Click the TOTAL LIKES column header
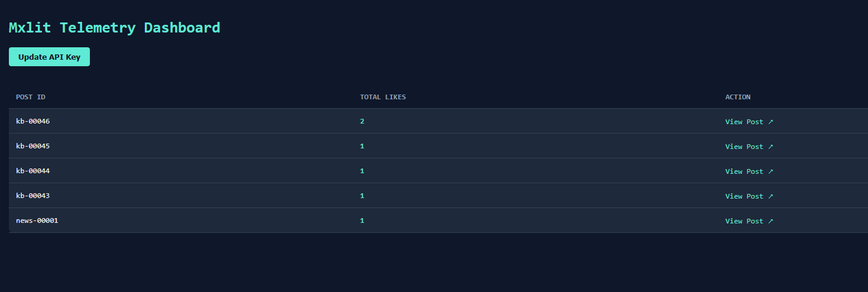Image resolution: width=868 pixels, height=292 pixels. pos(383,97)
